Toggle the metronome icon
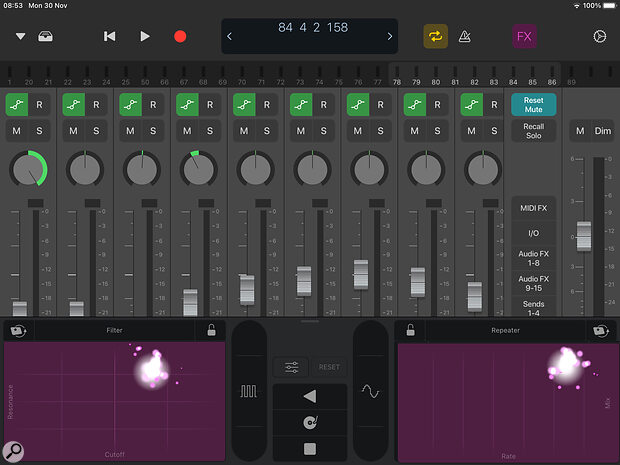 465,36
